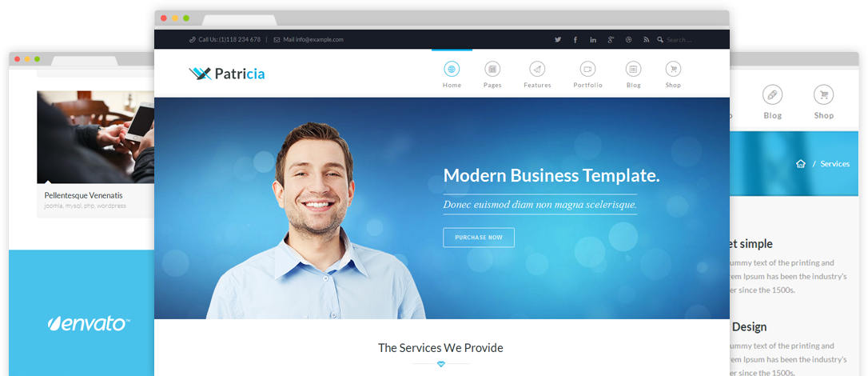The height and width of the screenshot is (376, 868).
Task: Expand the Features navigation menu
Action: [538, 74]
